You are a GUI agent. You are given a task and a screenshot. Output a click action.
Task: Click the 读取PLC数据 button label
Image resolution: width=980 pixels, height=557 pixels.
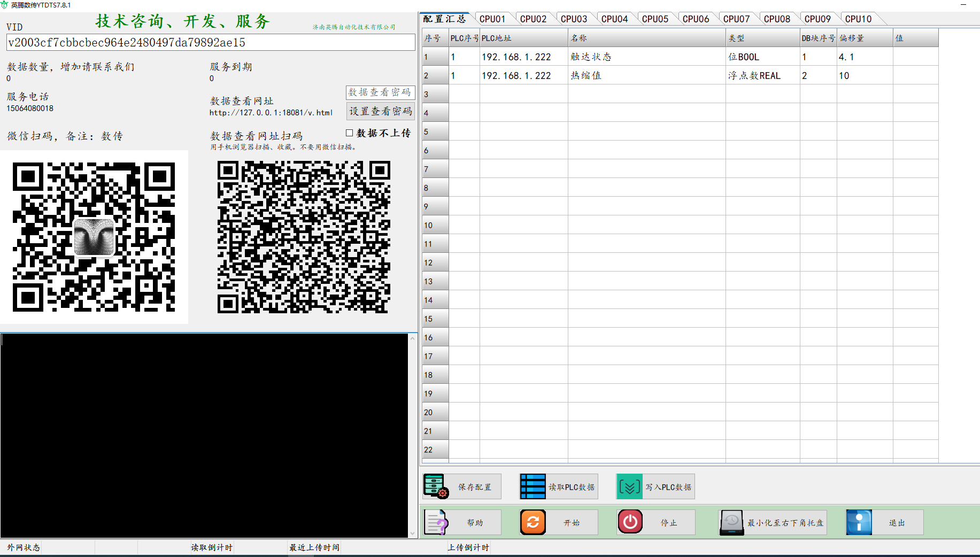[x=571, y=487]
